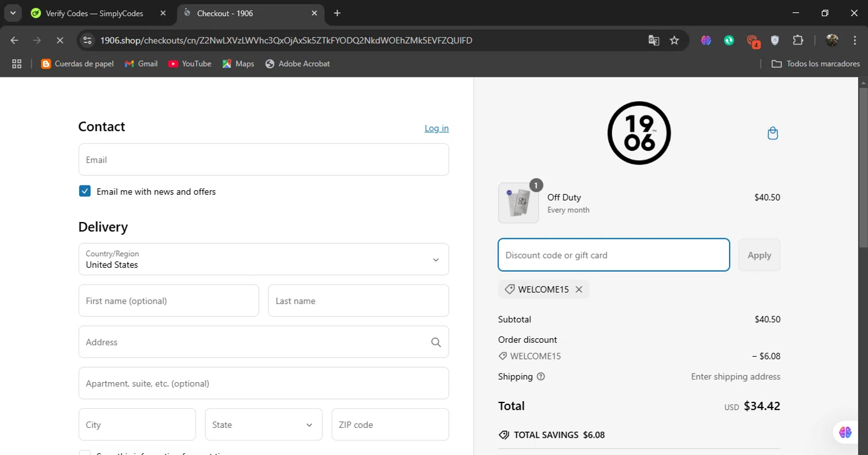Image resolution: width=868 pixels, height=455 pixels.
Task: Open the shield extension icon
Action: pos(775,40)
